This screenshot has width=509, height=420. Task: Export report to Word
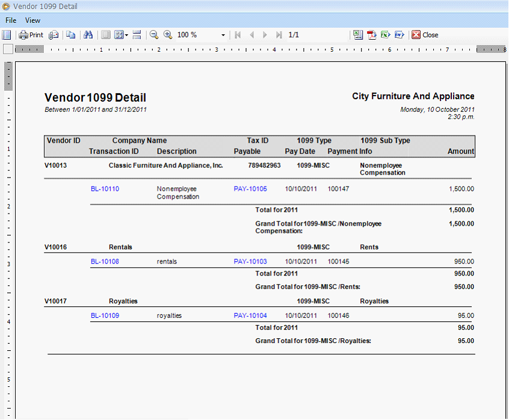399,35
